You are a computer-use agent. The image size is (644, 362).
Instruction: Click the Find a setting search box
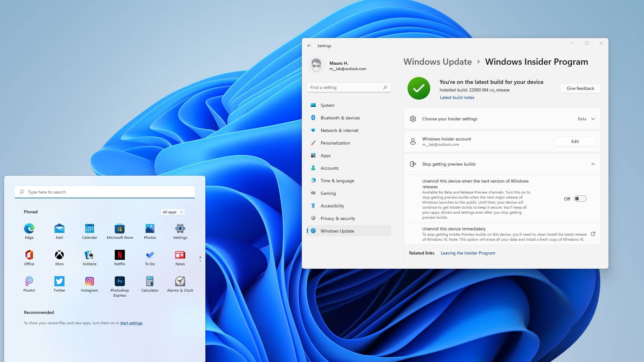[x=346, y=87]
